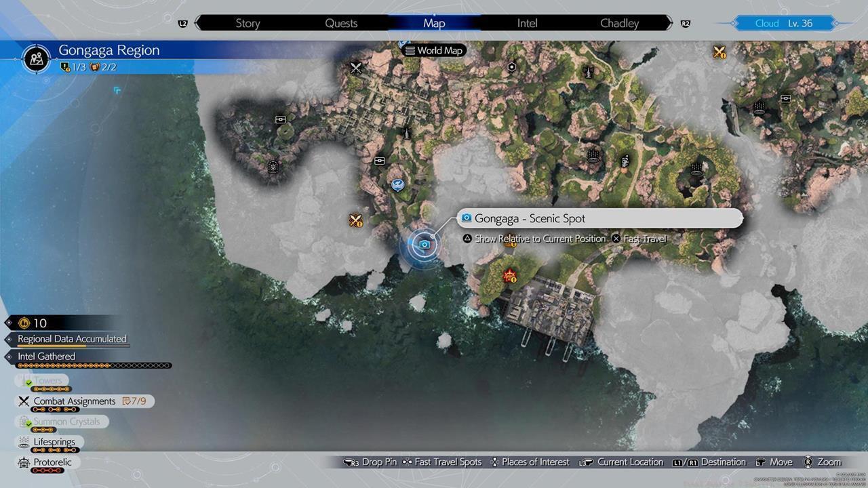Toggle the Summon Crystals intel filter
The image size is (868, 488).
[x=66, y=422]
